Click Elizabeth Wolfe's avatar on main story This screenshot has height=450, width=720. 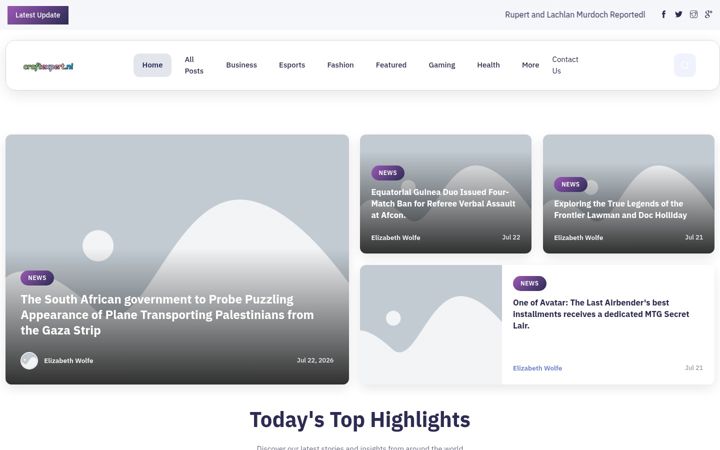[x=29, y=360]
